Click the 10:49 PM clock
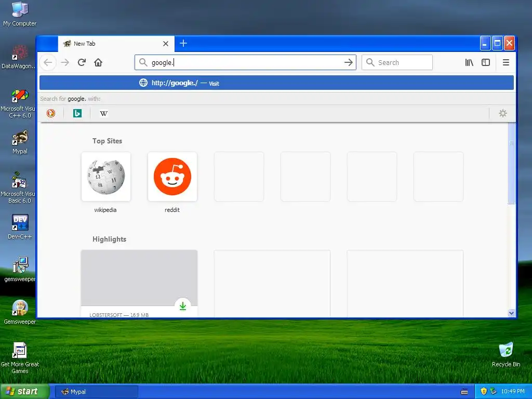The height and width of the screenshot is (399, 532). click(x=513, y=392)
